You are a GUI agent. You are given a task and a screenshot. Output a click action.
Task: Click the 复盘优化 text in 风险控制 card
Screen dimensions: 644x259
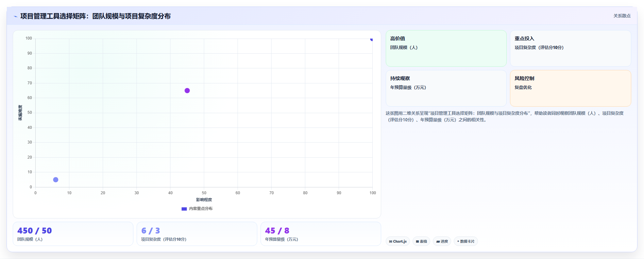[523, 87]
